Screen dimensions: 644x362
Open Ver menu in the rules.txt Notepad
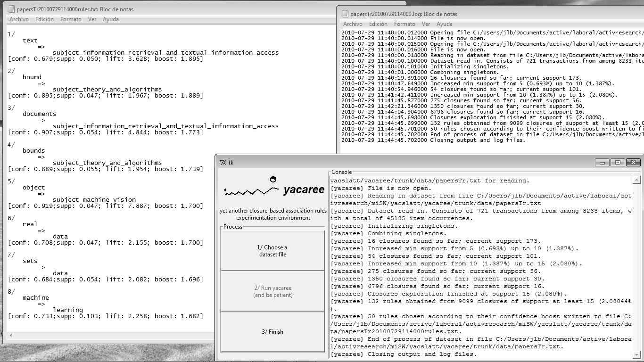point(92,19)
